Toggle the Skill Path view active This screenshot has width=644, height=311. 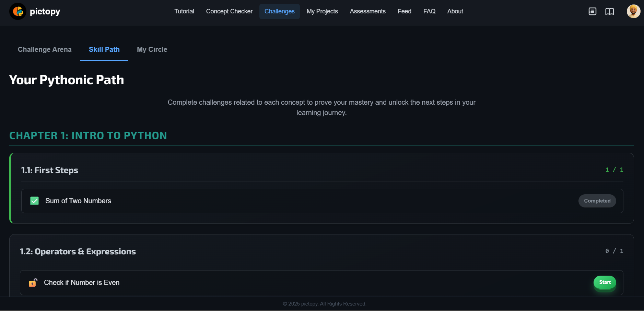click(104, 49)
